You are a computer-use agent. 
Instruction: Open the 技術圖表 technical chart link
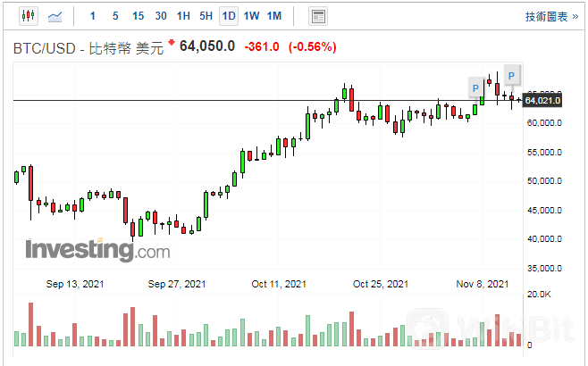[x=551, y=17]
